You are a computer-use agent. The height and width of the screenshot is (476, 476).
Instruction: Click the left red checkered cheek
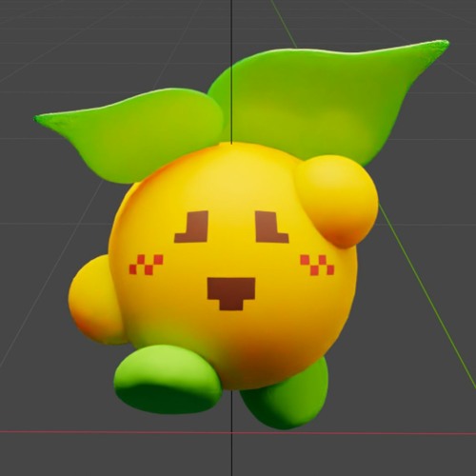(x=146, y=265)
